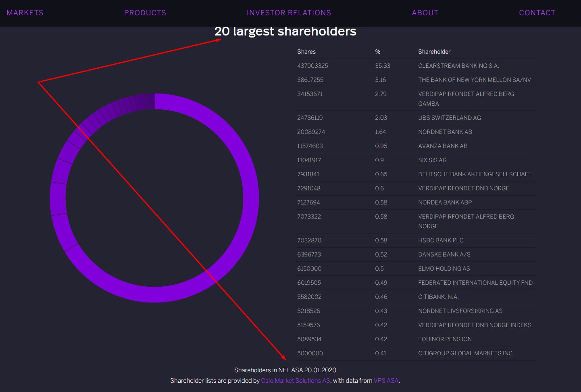Click the % column header
Viewport: 581px width, 392px height.
coord(378,52)
